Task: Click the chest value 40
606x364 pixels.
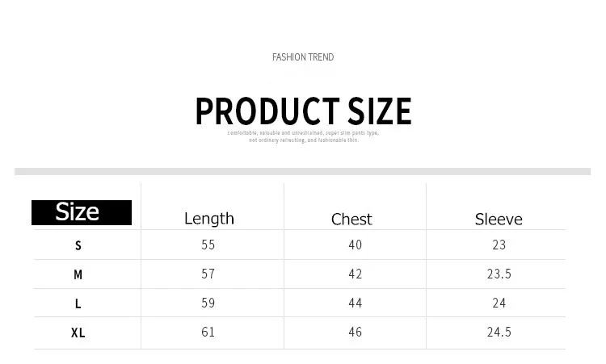Action: pos(355,245)
